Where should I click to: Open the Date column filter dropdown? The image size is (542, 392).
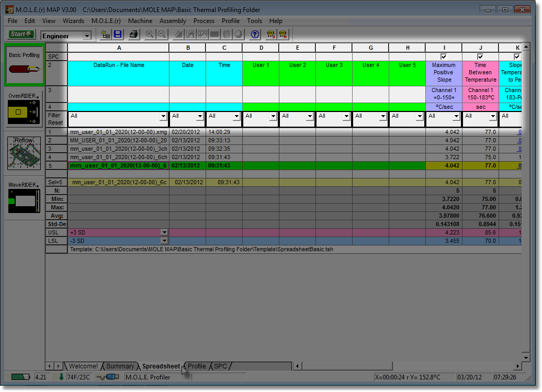tap(200, 117)
